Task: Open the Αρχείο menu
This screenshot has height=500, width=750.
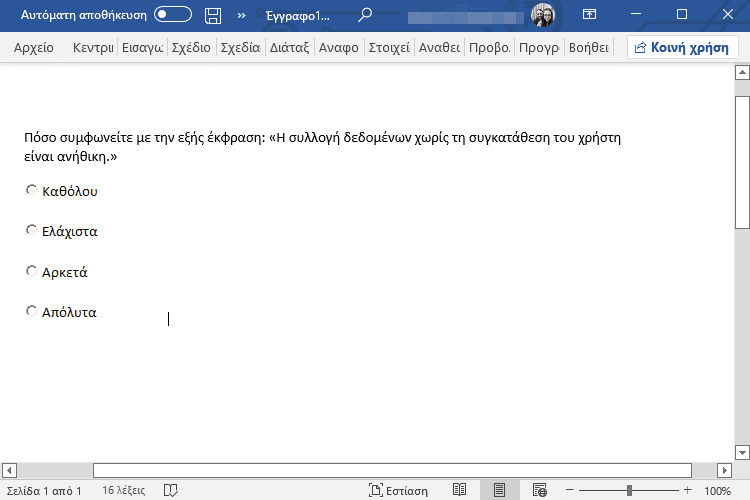Action: point(33,47)
